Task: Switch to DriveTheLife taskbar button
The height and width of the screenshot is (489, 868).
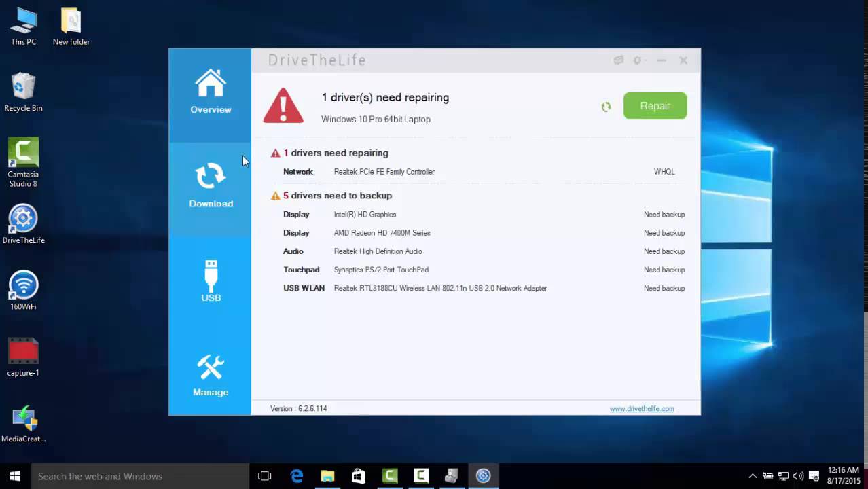Action: coord(483,476)
